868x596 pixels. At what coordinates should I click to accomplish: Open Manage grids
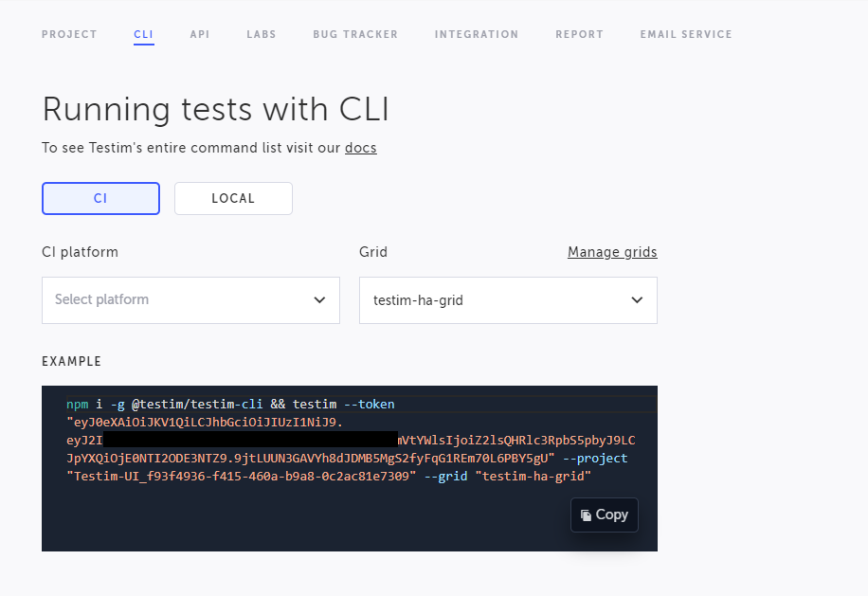click(x=612, y=251)
